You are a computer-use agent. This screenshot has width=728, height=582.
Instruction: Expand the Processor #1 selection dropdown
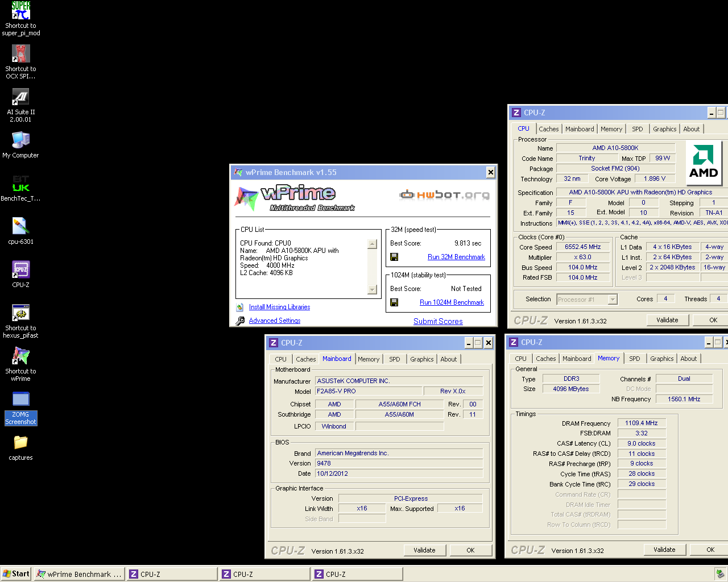[613, 300]
